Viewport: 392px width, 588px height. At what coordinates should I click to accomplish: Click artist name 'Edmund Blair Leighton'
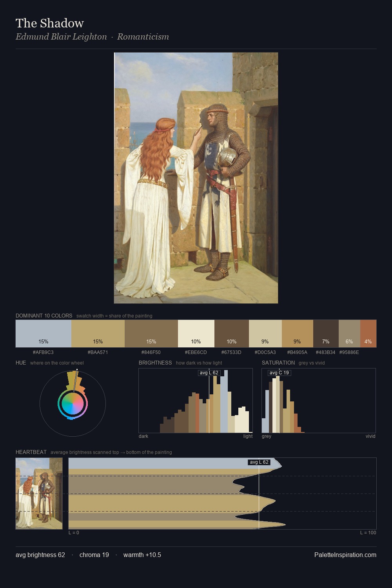coord(61,36)
